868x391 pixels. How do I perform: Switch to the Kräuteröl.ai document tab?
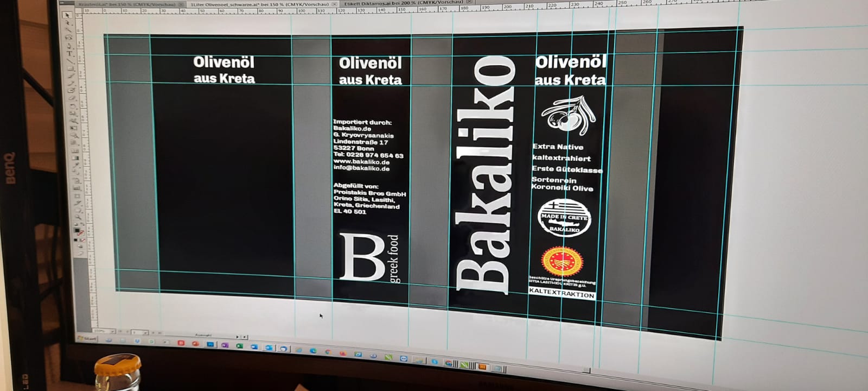click(x=126, y=4)
